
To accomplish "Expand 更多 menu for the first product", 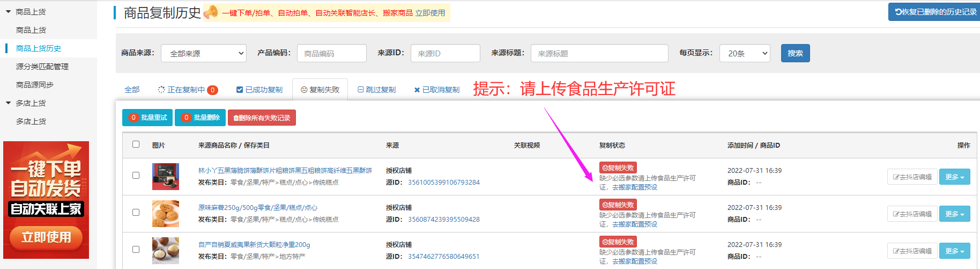I will click(x=954, y=177).
